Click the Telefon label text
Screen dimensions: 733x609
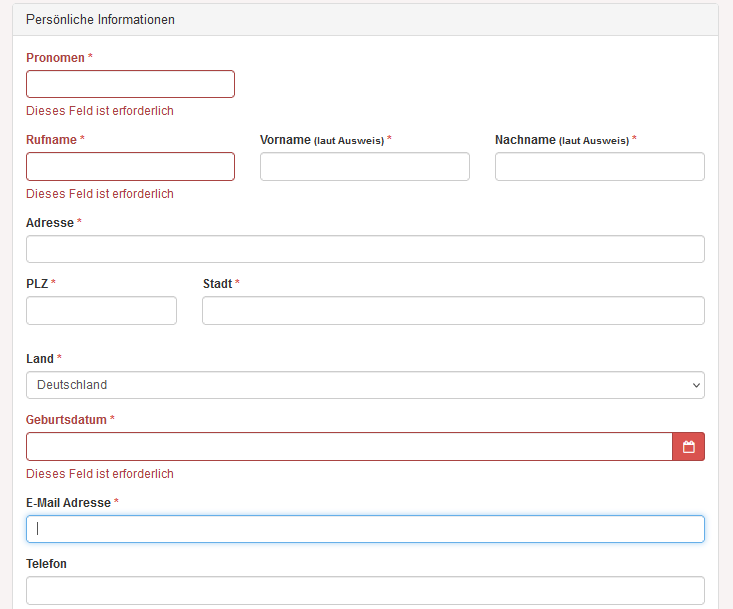(x=46, y=564)
